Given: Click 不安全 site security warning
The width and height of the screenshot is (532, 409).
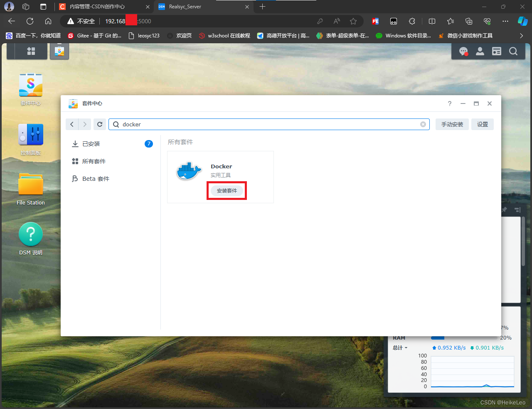Looking at the screenshot, I should point(81,21).
